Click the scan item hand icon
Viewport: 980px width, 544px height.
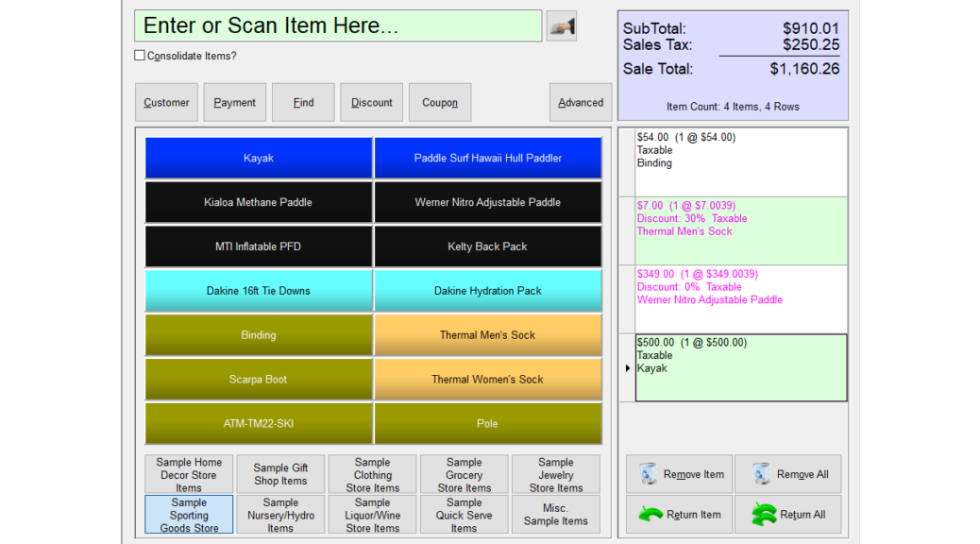(561, 26)
